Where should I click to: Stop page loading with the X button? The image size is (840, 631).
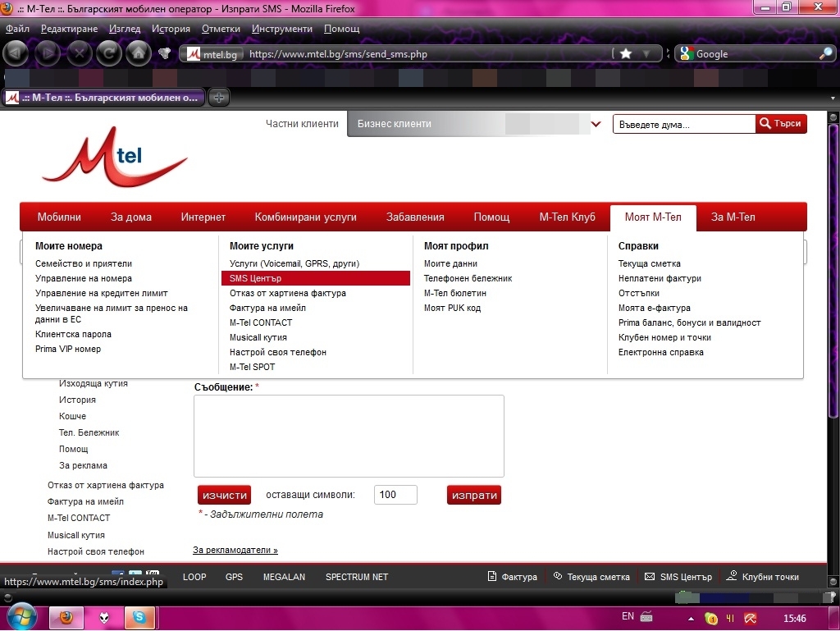pos(80,53)
